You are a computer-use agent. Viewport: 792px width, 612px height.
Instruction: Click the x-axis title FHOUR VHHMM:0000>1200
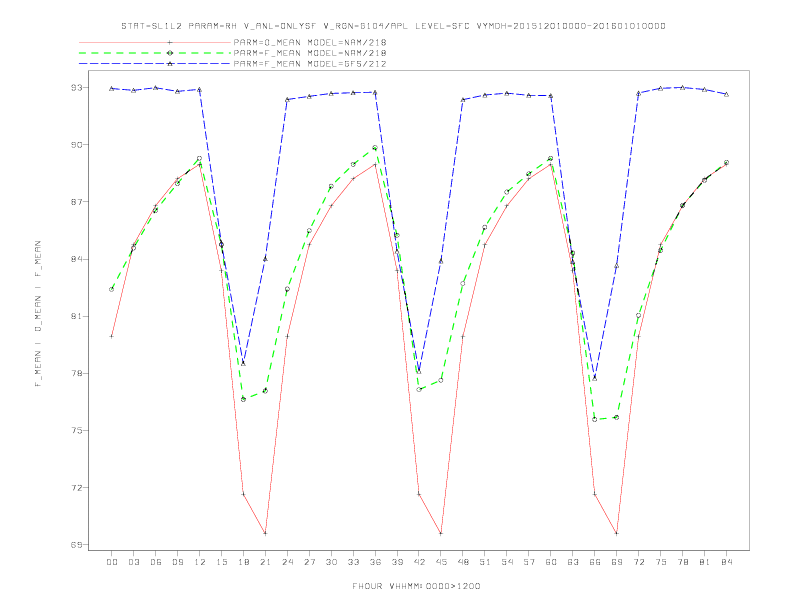pos(416,586)
